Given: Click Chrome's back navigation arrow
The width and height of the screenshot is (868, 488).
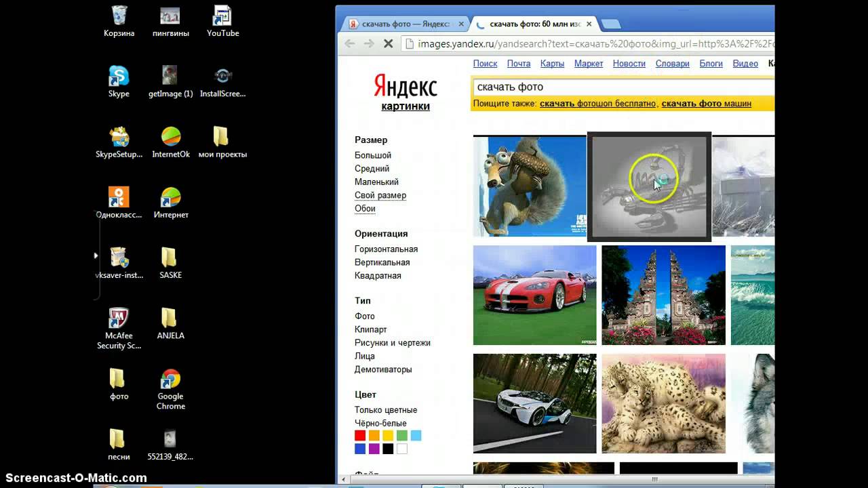Looking at the screenshot, I should pos(350,43).
